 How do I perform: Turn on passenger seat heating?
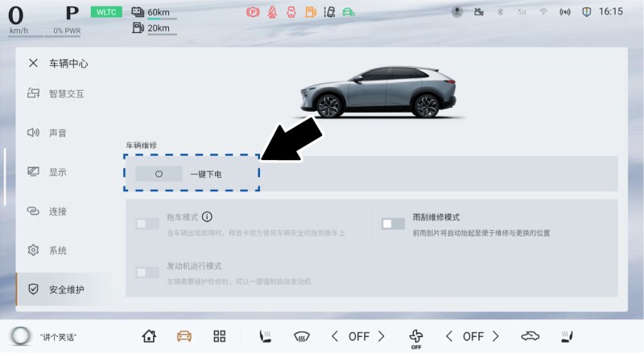(x=567, y=337)
